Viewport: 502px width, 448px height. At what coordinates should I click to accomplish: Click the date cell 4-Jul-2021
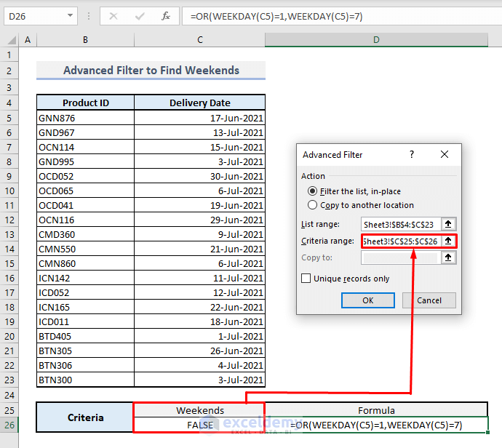coord(199,365)
